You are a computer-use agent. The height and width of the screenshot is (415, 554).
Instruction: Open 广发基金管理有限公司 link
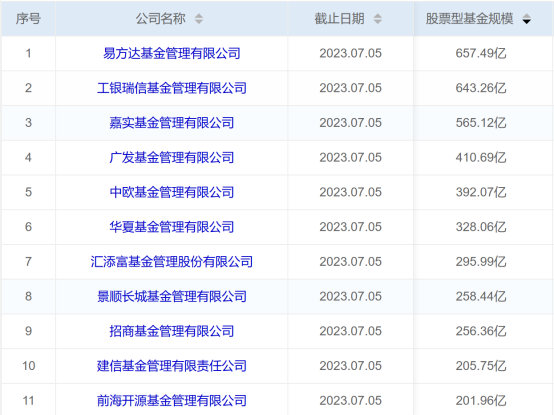click(x=172, y=158)
